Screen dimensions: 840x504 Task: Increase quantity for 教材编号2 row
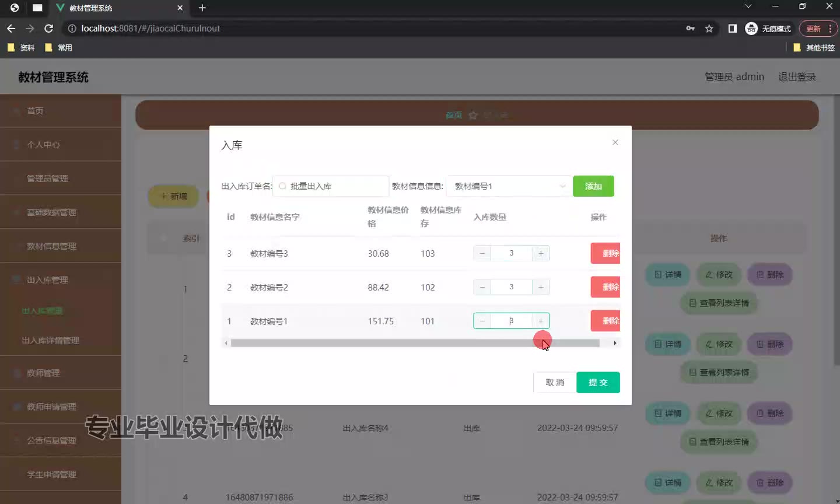541,287
